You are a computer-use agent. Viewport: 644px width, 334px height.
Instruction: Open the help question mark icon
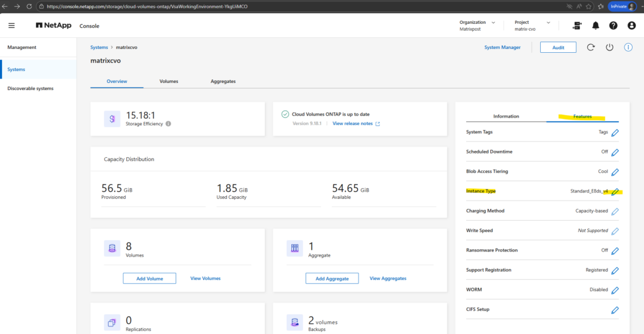point(613,26)
